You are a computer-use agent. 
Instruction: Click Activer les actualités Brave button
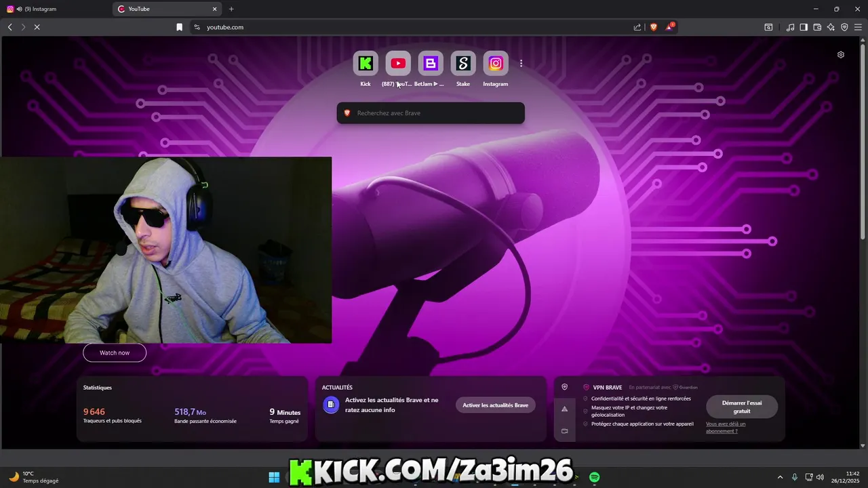click(495, 405)
